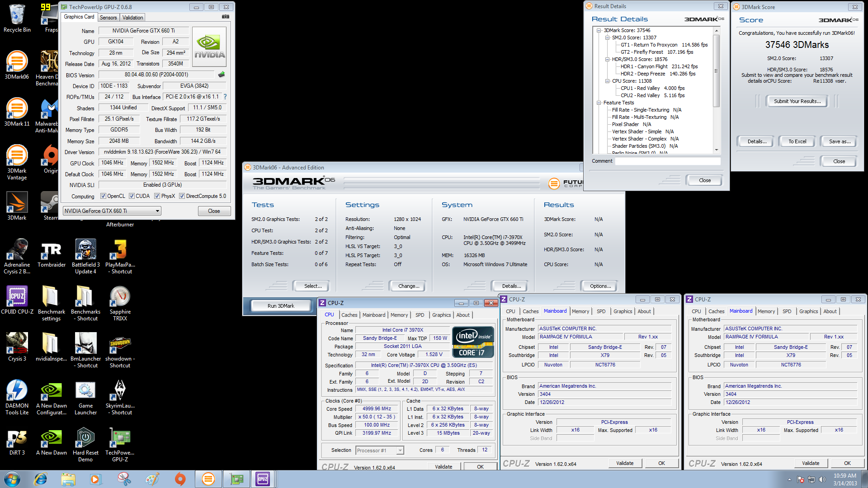Collapse the Feature Tests tree node
Screen dimensions: 868x488
click(x=599, y=103)
